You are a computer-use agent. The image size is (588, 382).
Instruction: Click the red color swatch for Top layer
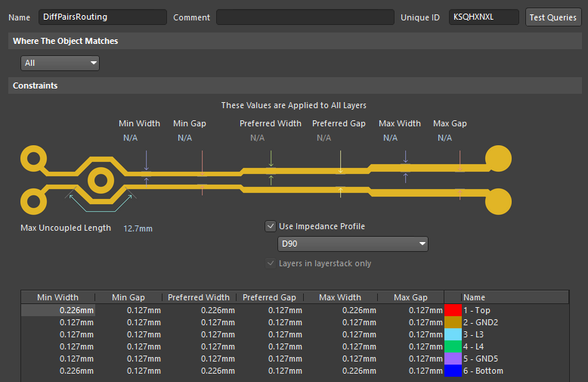coord(453,310)
